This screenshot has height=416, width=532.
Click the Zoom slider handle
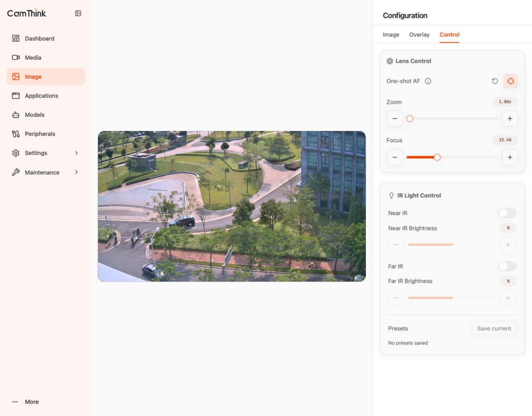point(410,119)
